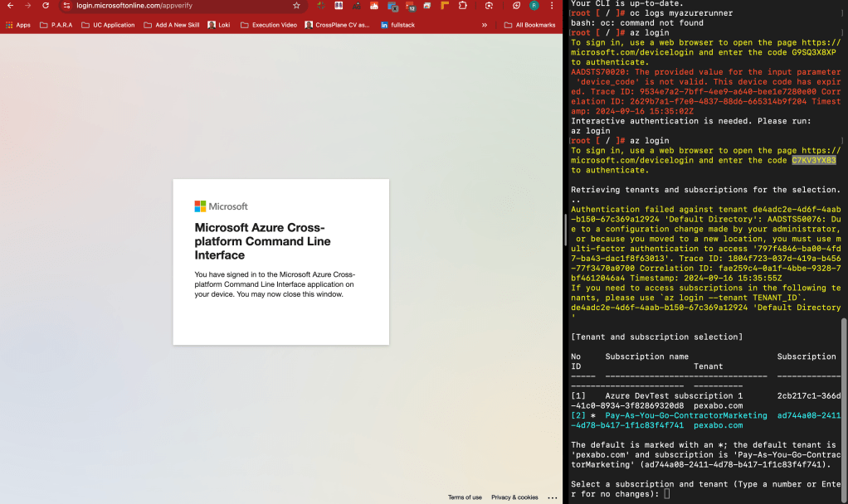
Task: Open site information icon in address bar
Action: 66,6
